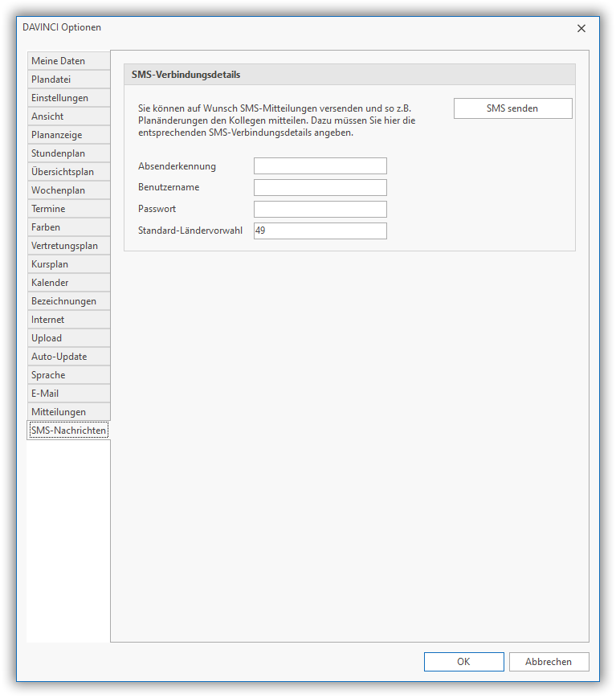Switch to the Kalender tab
The width and height of the screenshot is (616, 698).
click(68, 283)
